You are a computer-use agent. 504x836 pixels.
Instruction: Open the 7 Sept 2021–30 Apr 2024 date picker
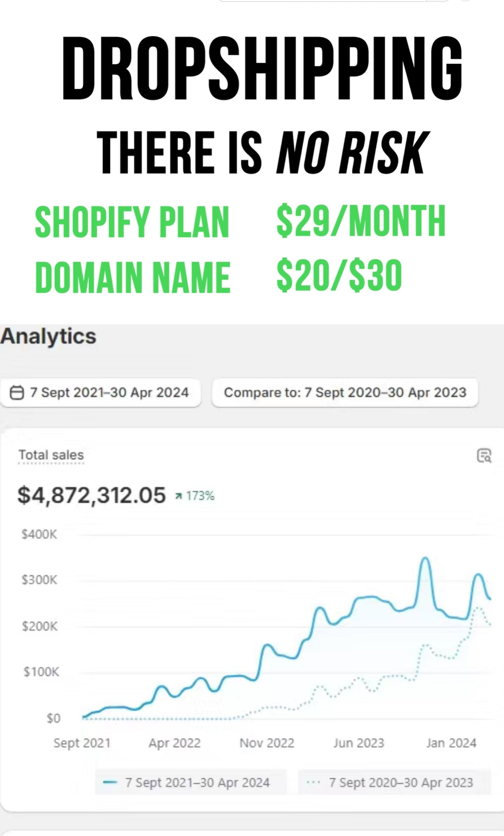tap(101, 392)
